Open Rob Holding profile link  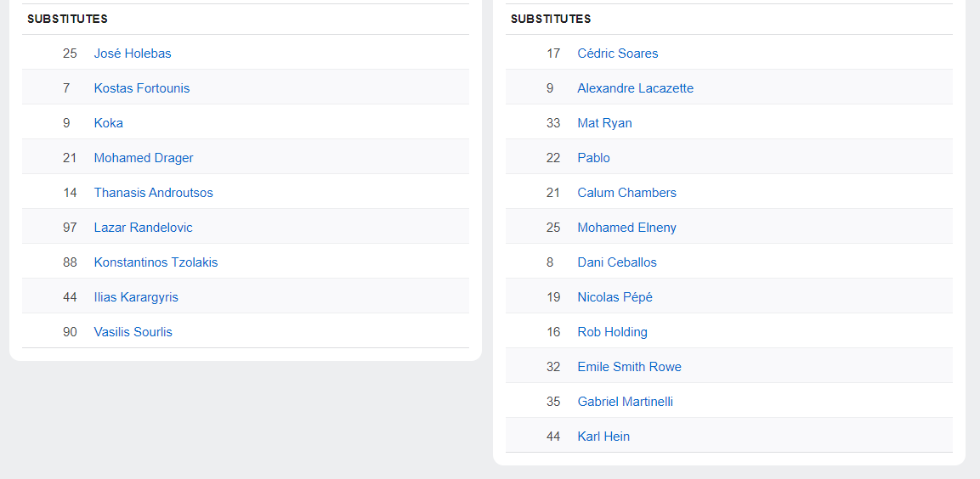tap(613, 332)
